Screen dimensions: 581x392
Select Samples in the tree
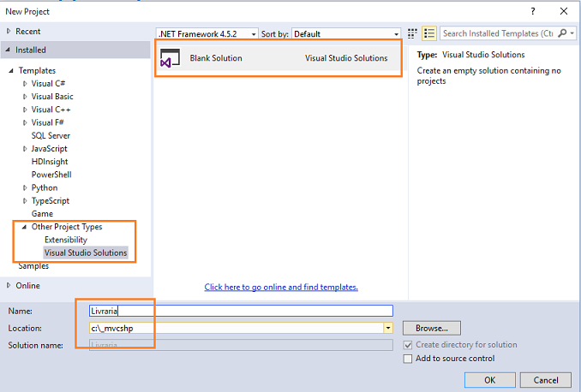pos(33,266)
